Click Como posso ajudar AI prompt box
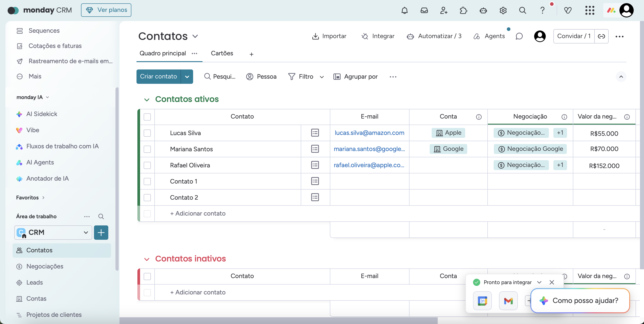644x324 pixels. point(580,300)
